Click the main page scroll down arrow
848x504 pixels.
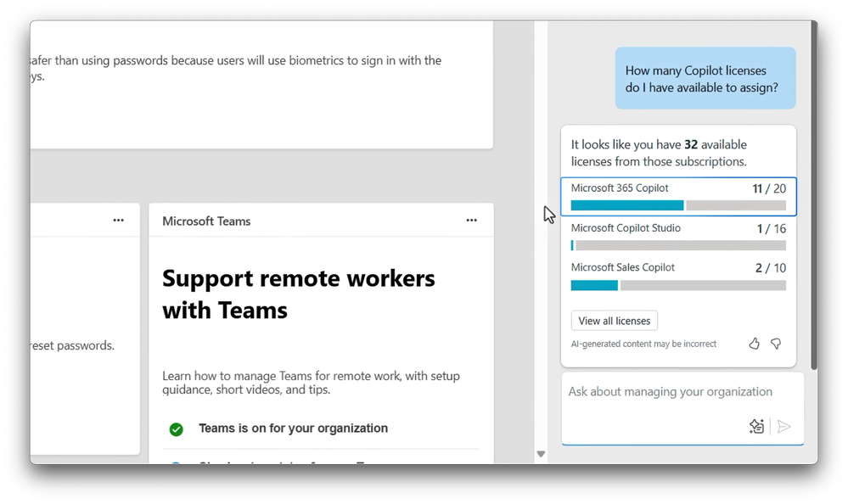click(x=541, y=454)
